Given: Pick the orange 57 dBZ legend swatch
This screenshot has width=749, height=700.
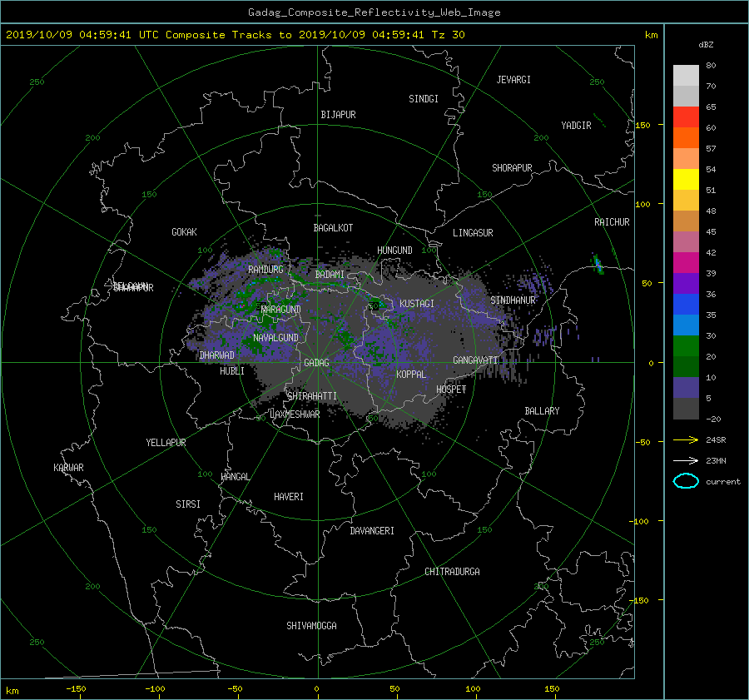Looking at the screenshot, I should coord(686,137).
